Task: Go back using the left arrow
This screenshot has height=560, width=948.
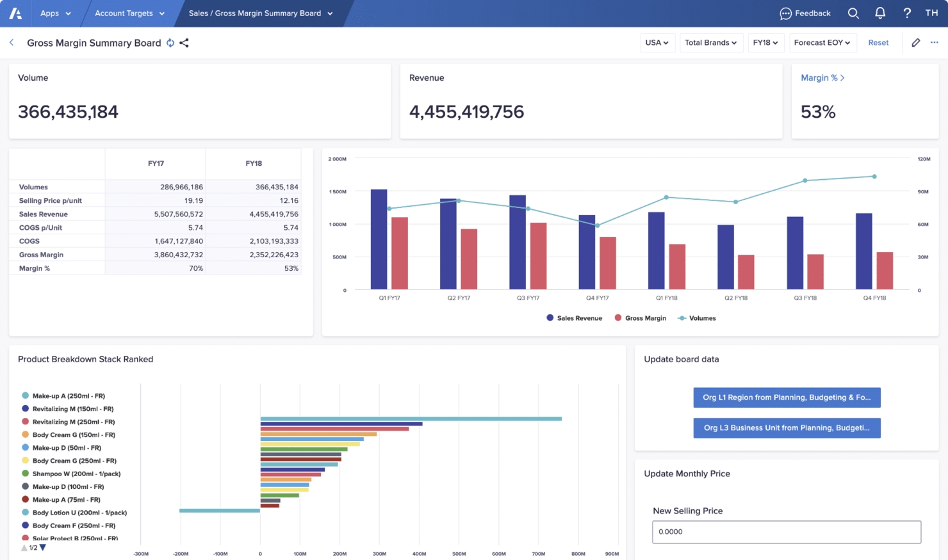Action: click(12, 43)
